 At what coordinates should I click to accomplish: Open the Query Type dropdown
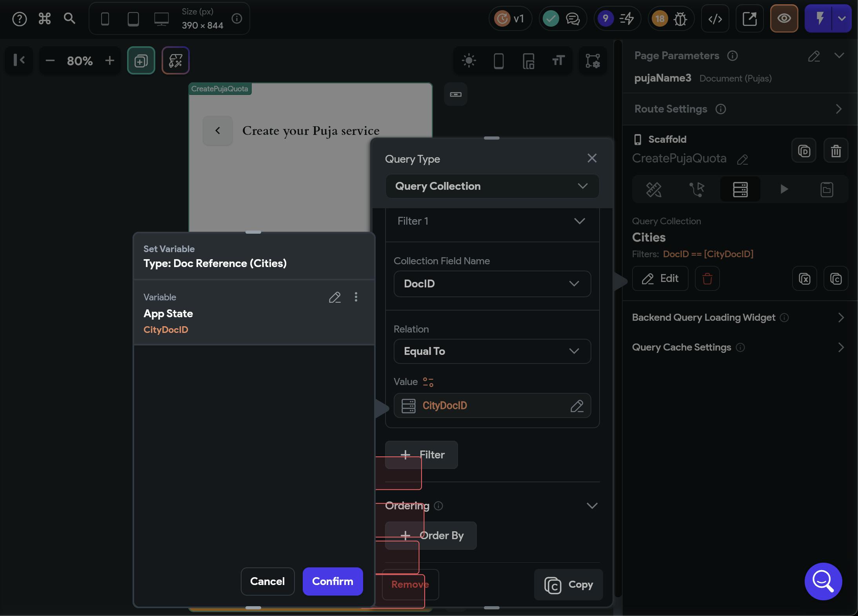click(492, 186)
